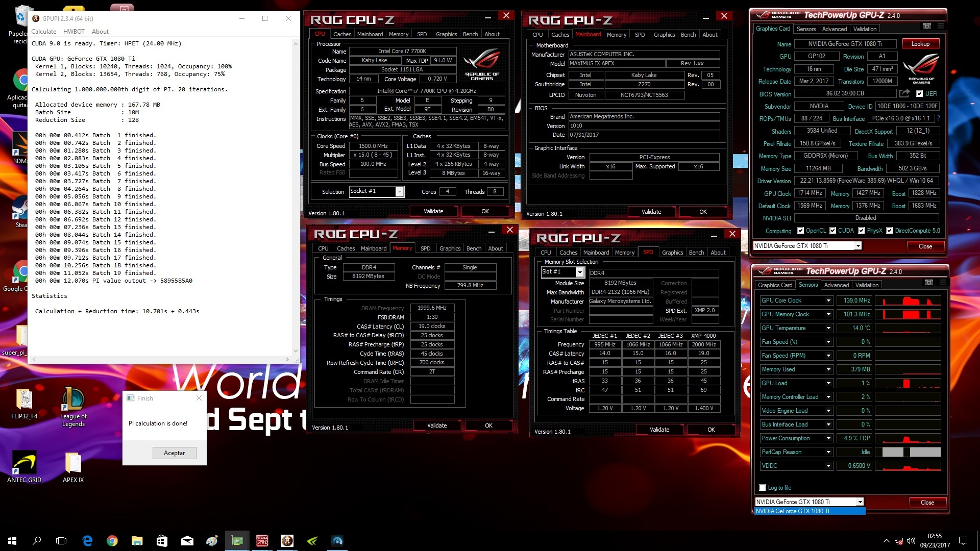Open the Slot #1 dropdown in CPU-Z SPD
This screenshot has width=980, height=551.
[579, 272]
